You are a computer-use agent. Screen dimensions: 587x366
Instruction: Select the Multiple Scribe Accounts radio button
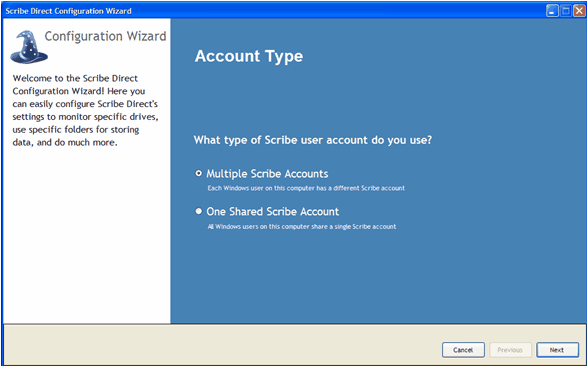point(199,173)
